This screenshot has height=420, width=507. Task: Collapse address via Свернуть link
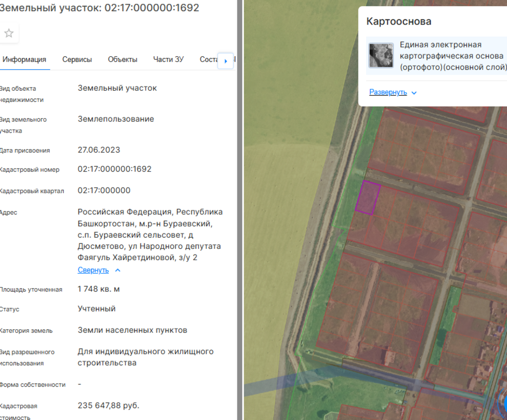click(x=93, y=270)
